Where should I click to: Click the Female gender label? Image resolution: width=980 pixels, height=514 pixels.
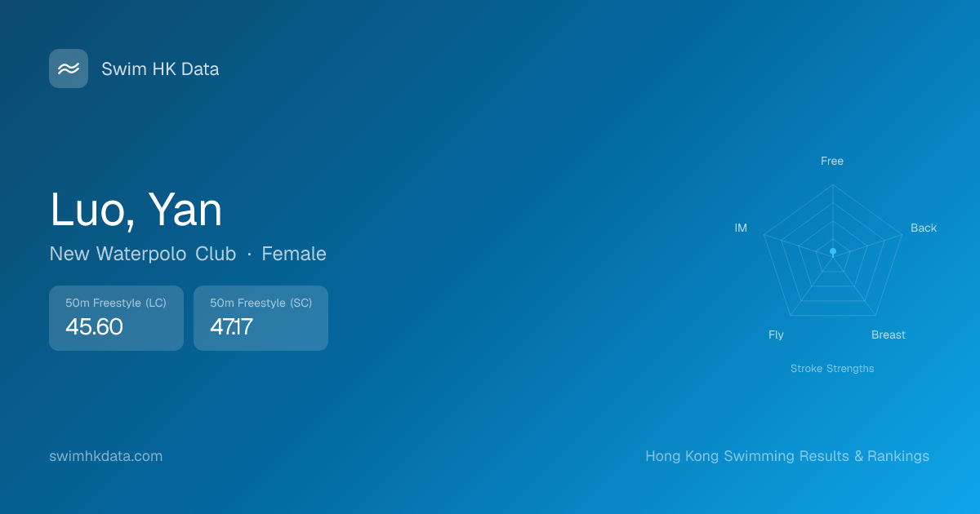point(294,254)
